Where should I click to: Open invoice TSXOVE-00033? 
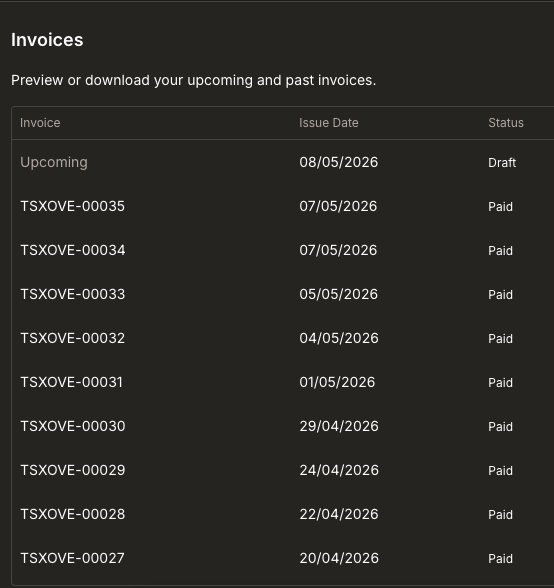(73, 294)
